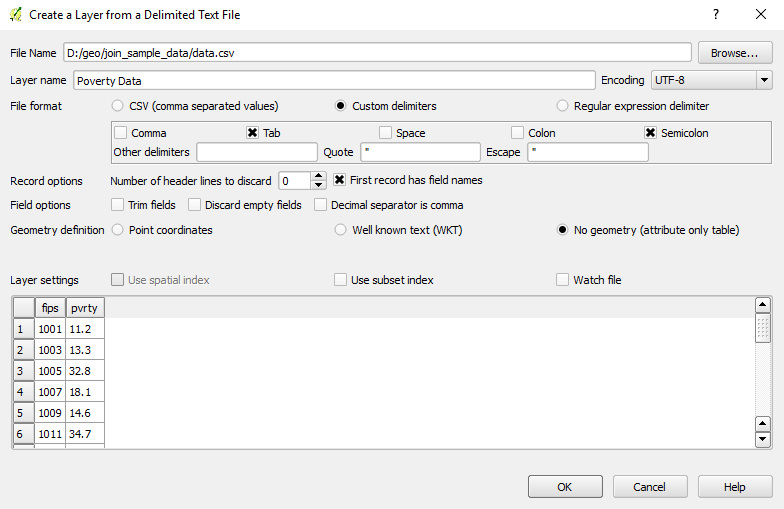This screenshot has width=784, height=509.
Task: Click the pvrty column header
Action: (x=84, y=308)
